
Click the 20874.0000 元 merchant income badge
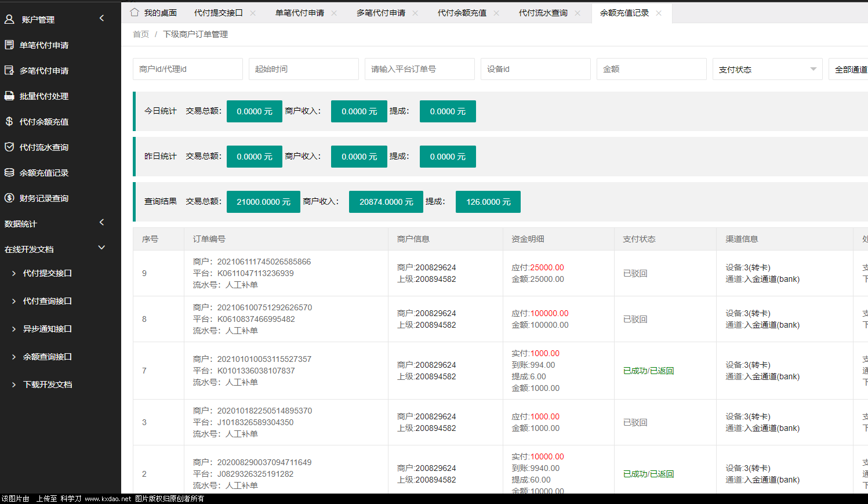pyautogui.click(x=386, y=202)
